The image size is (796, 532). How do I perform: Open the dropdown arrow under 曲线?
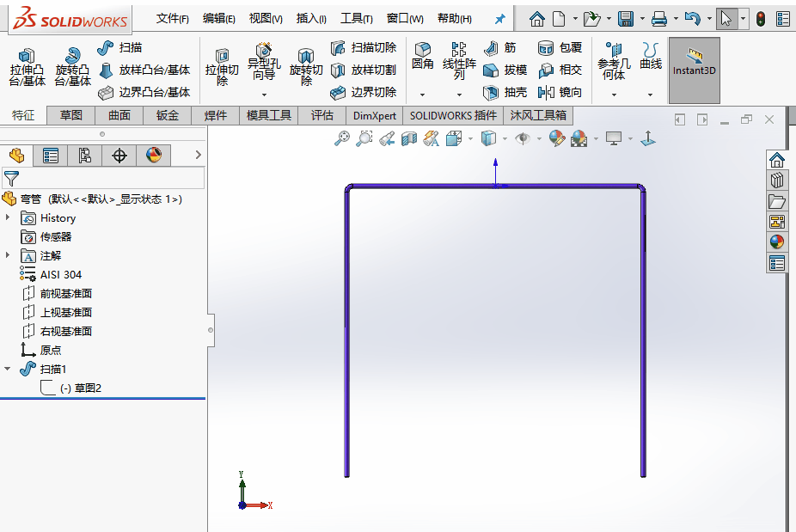pos(651,95)
